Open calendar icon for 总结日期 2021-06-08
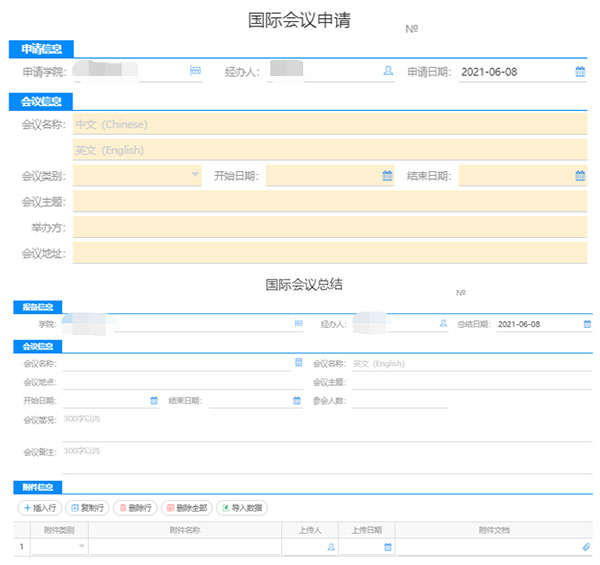600x565 pixels. [587, 324]
